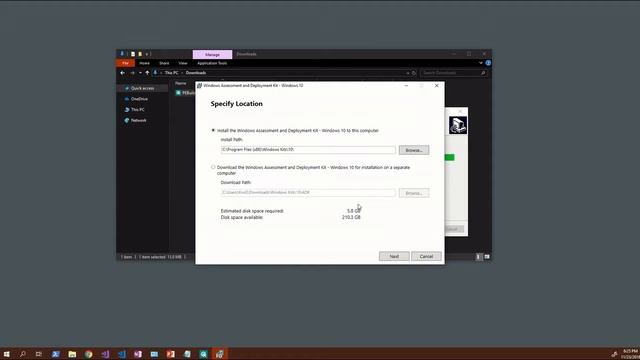Click the active ADK setup taskbar icon
The image size is (640, 360).
220,354
